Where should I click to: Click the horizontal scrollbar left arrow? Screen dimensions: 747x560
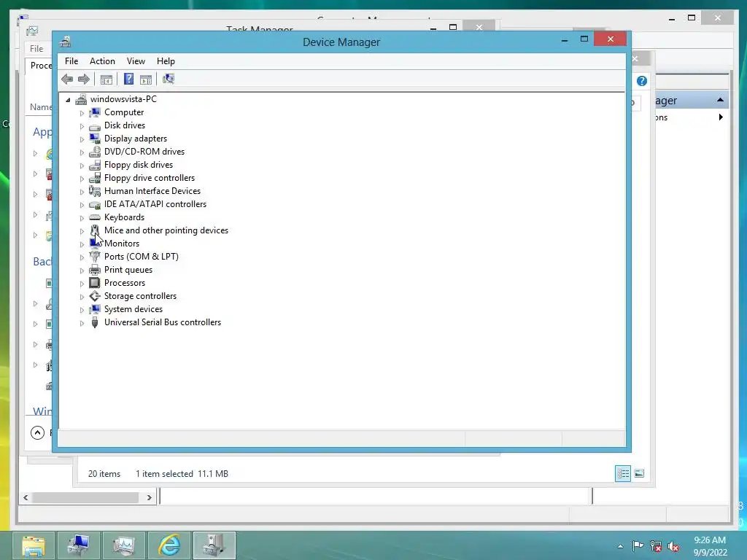[26, 497]
